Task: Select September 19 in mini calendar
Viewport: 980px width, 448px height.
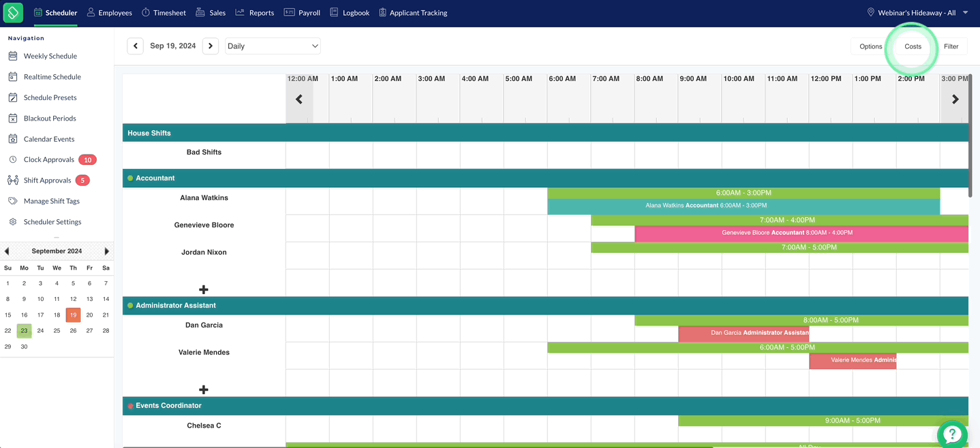Action: [x=73, y=315]
